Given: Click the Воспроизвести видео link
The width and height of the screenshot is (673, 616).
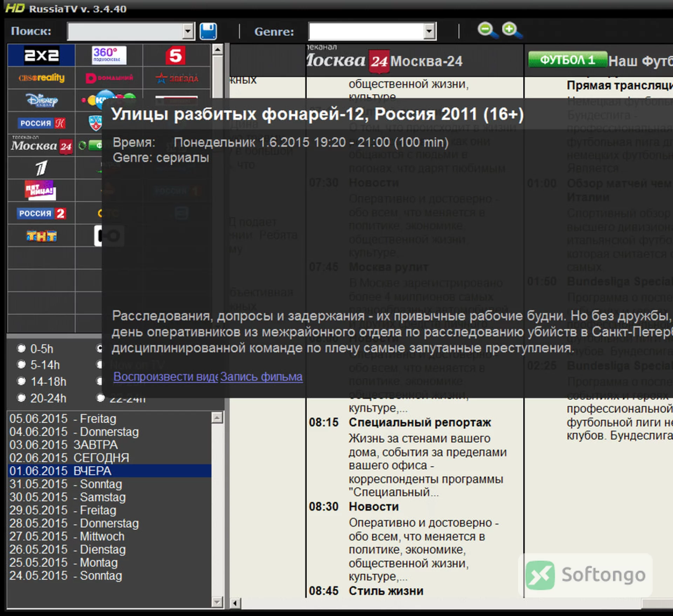Looking at the screenshot, I should click(x=166, y=376).
